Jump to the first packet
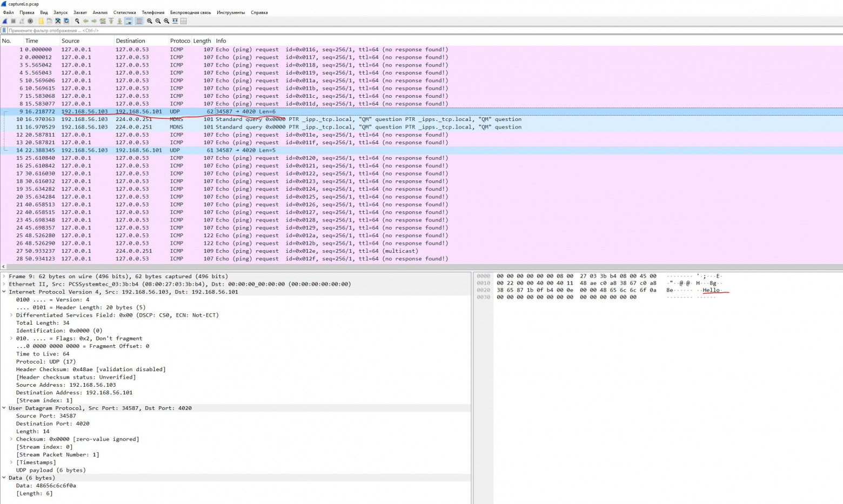 [x=111, y=21]
